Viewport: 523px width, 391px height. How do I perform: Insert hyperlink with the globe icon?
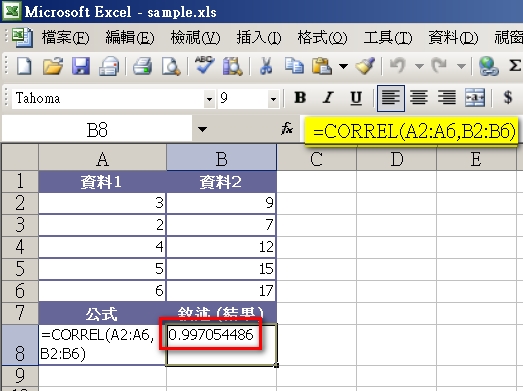489,66
